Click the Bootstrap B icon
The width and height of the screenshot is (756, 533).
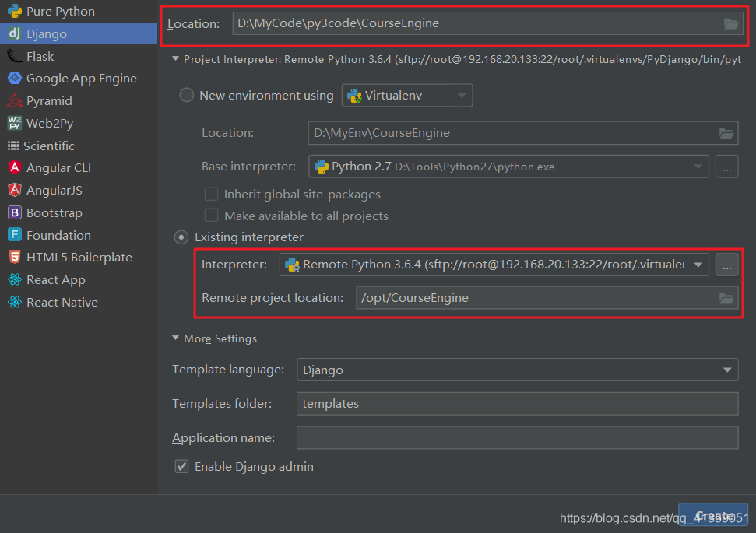pyautogui.click(x=15, y=212)
